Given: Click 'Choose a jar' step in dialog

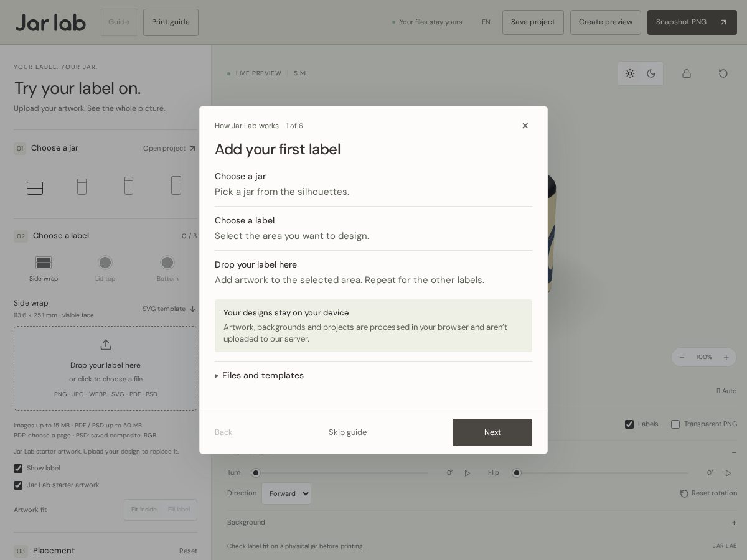Looking at the screenshot, I should [240, 177].
